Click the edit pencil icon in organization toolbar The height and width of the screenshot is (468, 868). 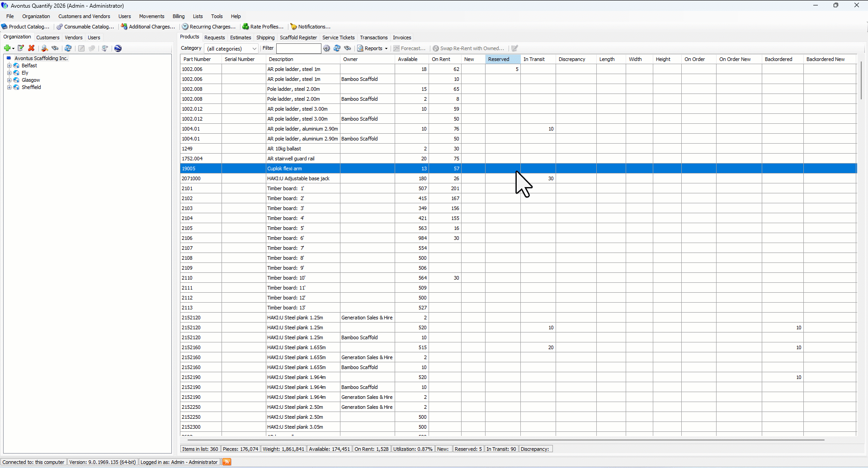[21, 48]
